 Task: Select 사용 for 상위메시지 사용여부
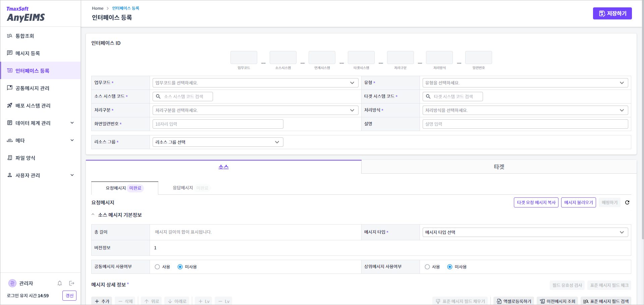coord(427,267)
